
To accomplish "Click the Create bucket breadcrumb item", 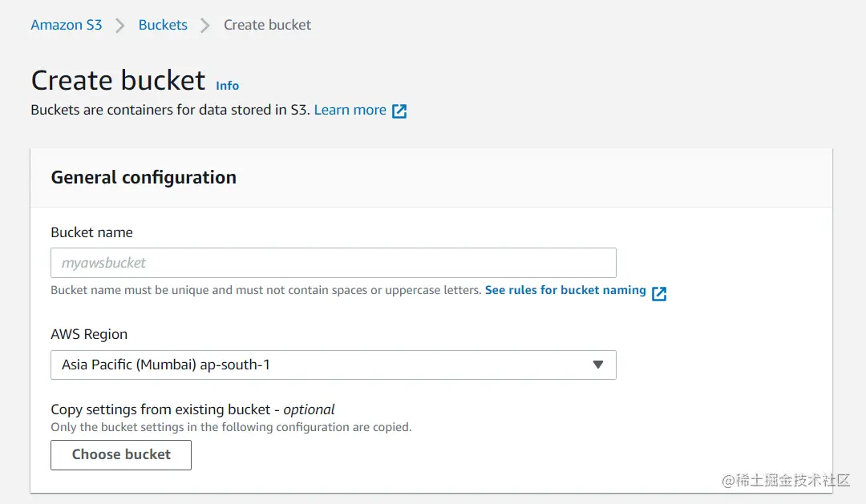I will pyautogui.click(x=267, y=25).
